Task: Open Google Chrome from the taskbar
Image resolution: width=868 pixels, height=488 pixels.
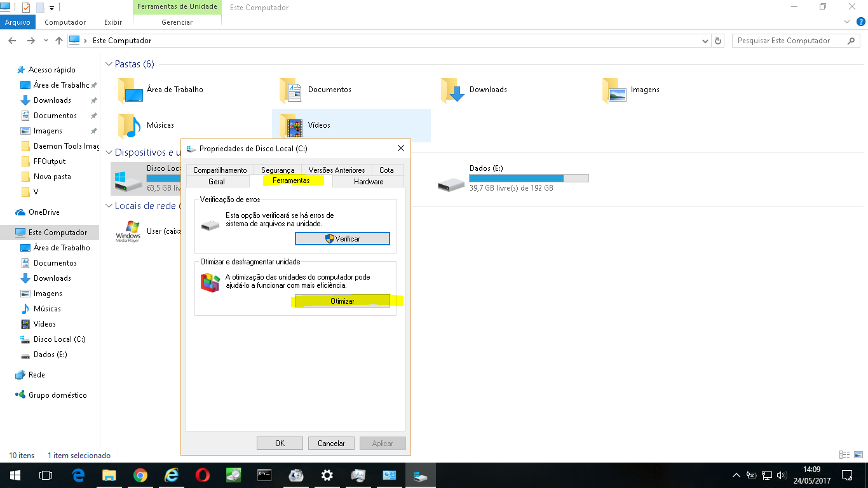Action: [140, 475]
